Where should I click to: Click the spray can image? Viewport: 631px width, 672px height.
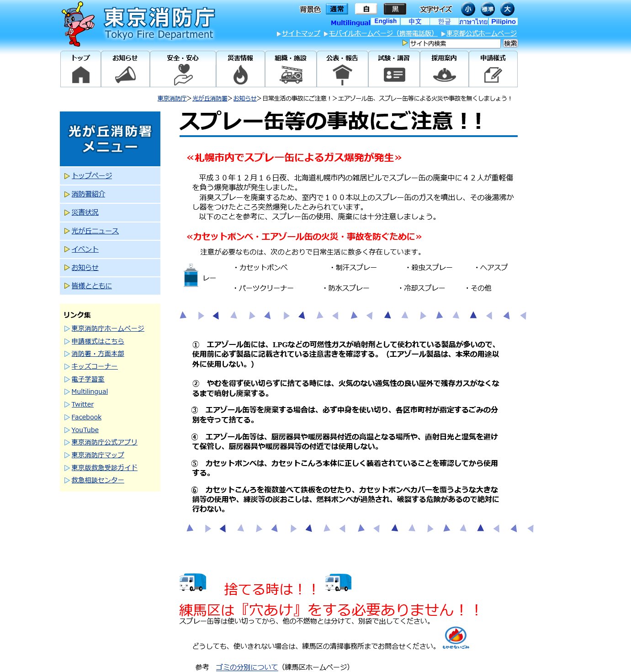[x=191, y=275]
